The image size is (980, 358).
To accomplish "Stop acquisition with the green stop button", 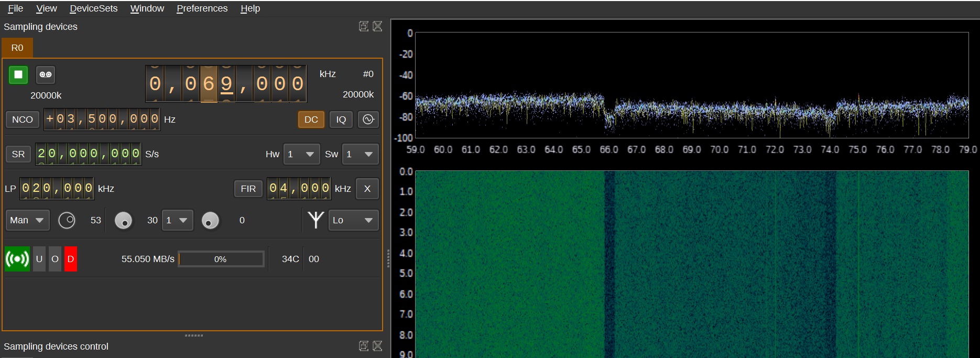I will tap(18, 75).
